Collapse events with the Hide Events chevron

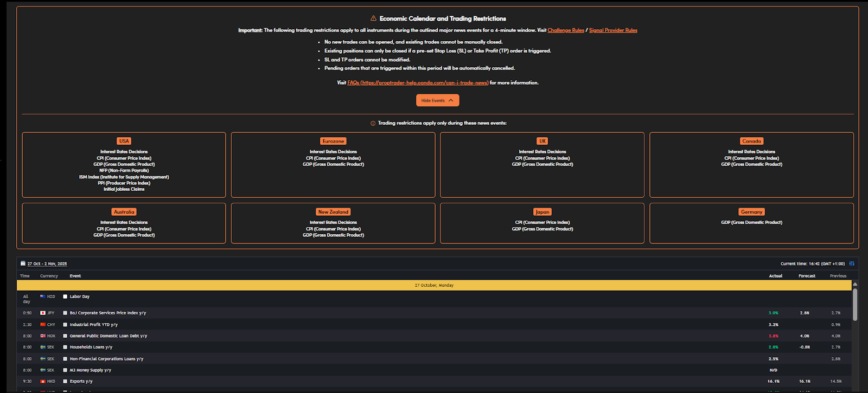[451, 100]
